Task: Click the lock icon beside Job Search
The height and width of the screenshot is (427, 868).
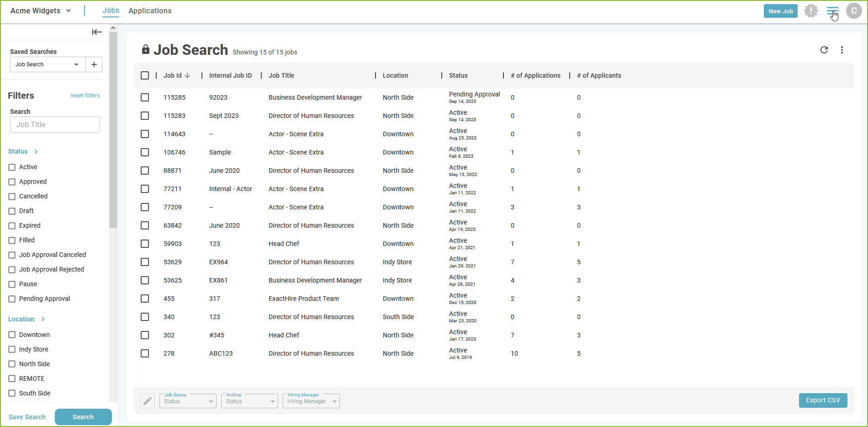Action: tap(146, 49)
